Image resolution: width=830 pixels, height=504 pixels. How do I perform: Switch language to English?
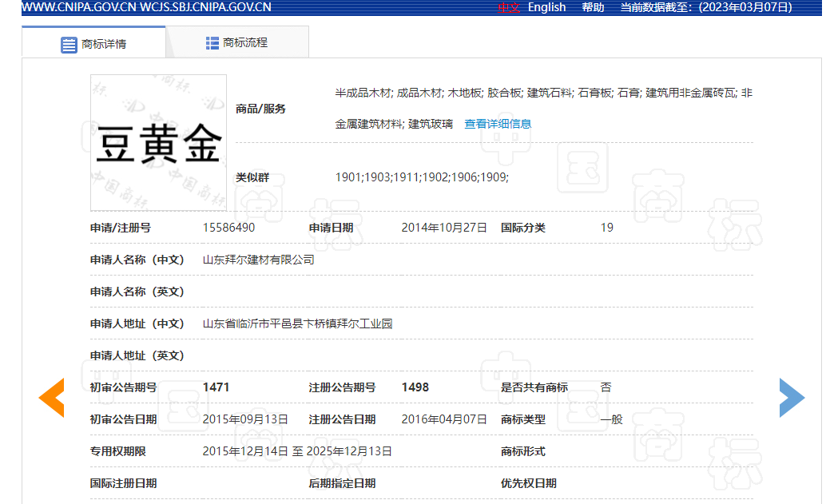(x=546, y=7)
